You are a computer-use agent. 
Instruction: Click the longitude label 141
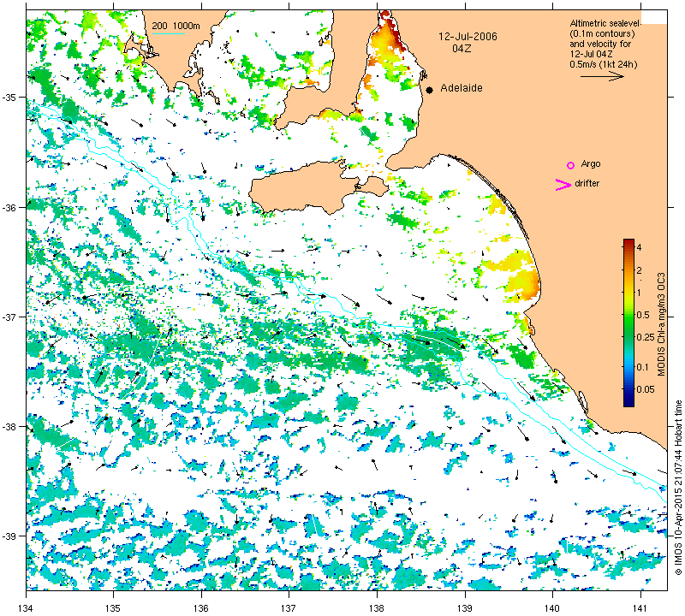640,607
